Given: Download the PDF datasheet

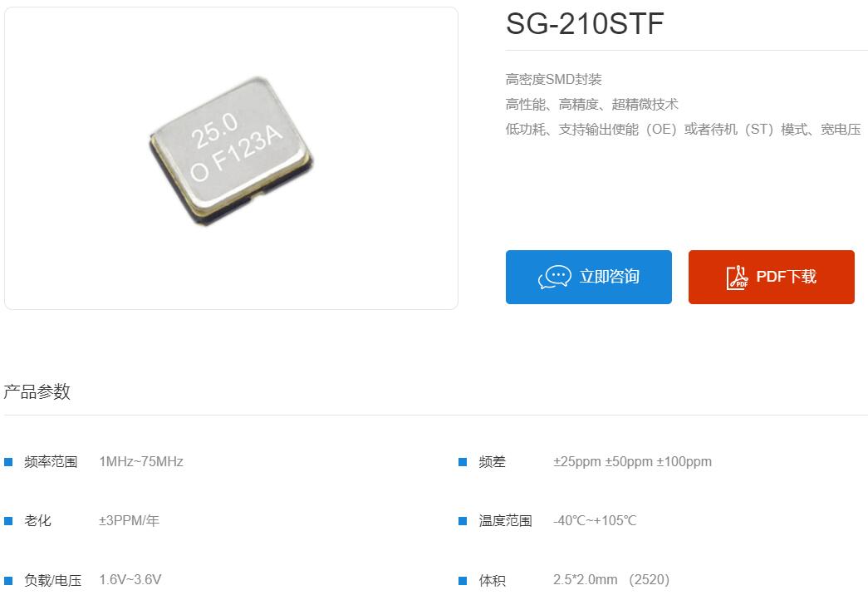Looking at the screenshot, I should [x=771, y=277].
